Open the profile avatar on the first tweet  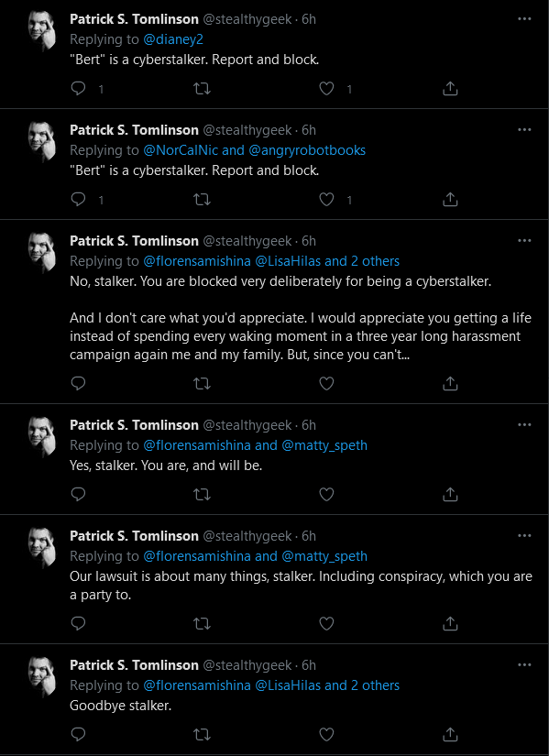coord(42,30)
